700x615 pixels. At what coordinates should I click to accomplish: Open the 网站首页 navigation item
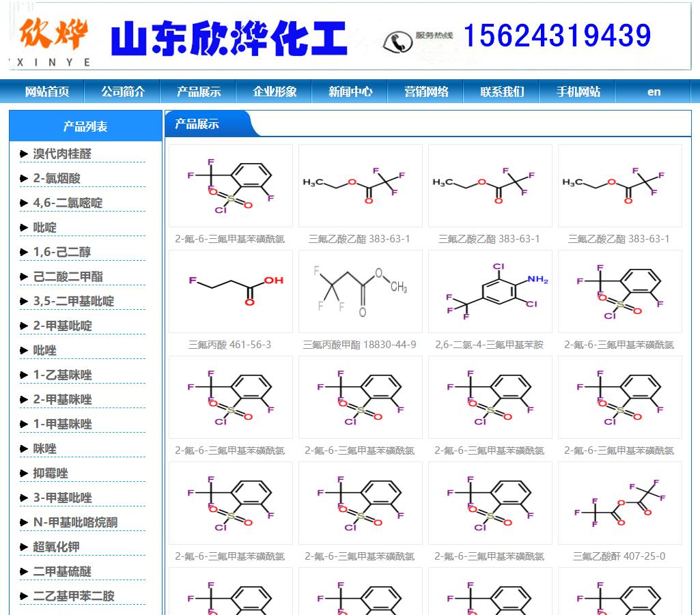(47, 91)
